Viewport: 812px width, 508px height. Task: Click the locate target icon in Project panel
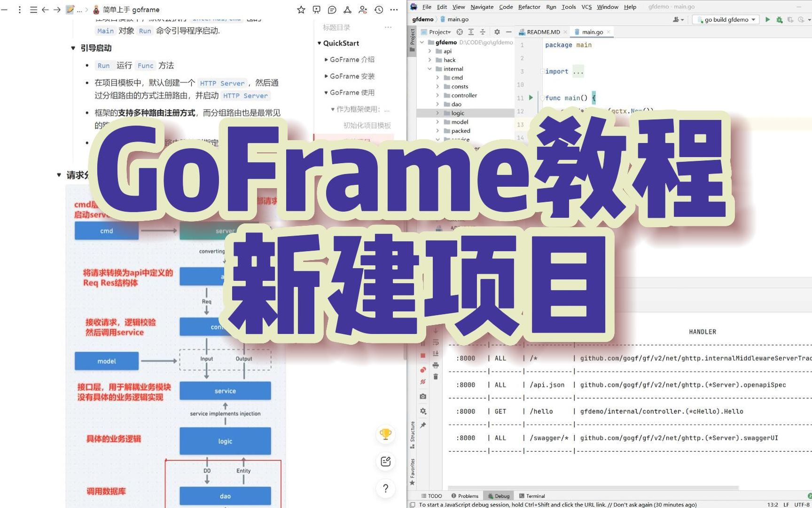point(460,32)
